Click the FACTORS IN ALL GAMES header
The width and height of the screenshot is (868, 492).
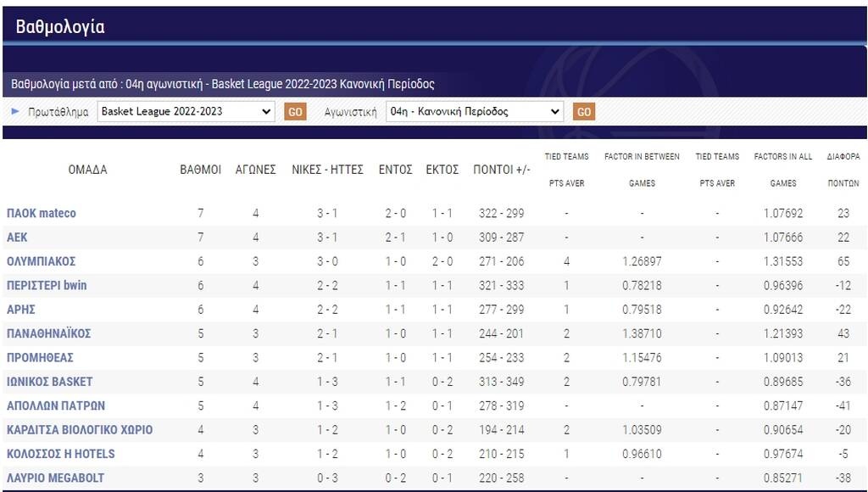[x=783, y=170]
